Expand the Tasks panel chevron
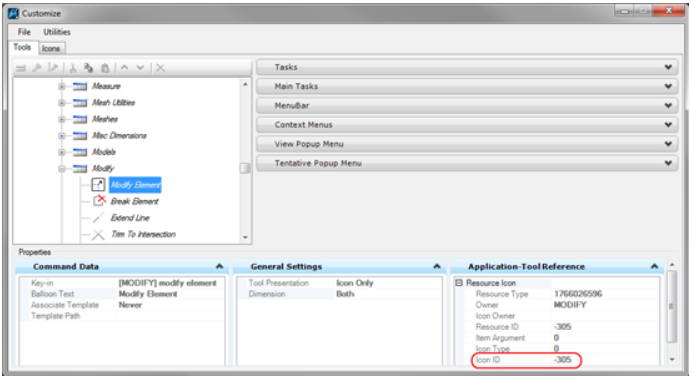Screen dimensions: 691x378 668,67
